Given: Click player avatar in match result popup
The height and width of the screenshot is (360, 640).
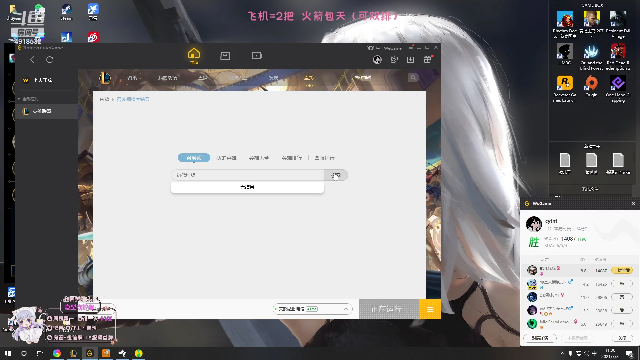Looking at the screenshot, I should [534, 224].
